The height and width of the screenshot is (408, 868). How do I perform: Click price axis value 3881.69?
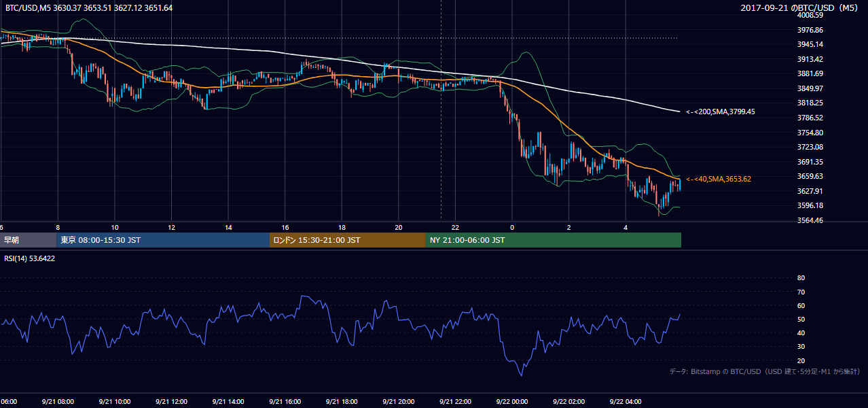[x=810, y=73]
